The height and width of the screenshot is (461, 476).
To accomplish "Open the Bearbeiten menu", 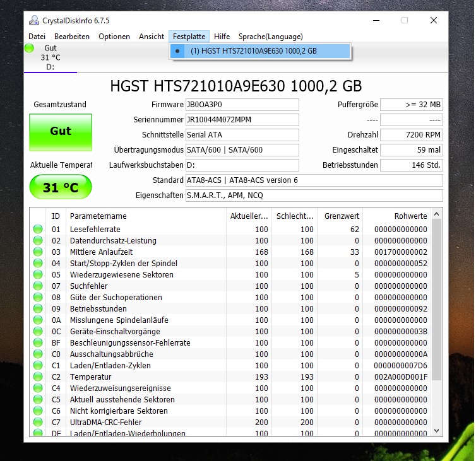I will pyautogui.click(x=72, y=37).
